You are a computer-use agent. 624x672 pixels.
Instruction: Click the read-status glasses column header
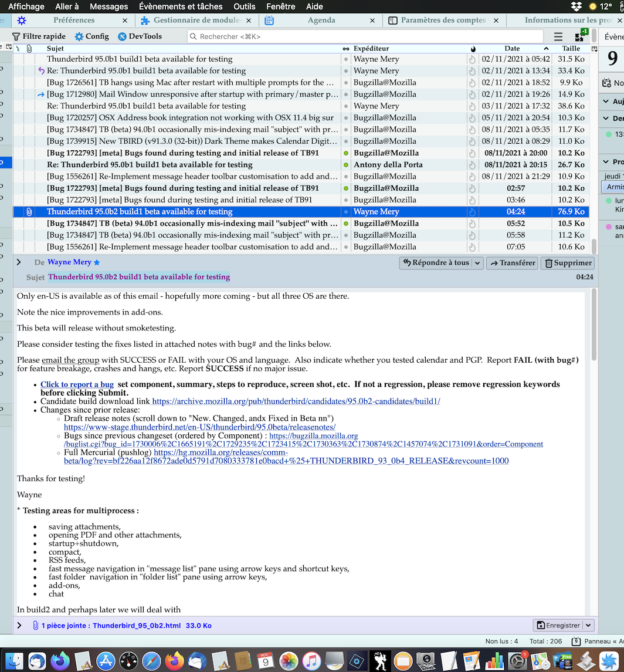click(345, 49)
